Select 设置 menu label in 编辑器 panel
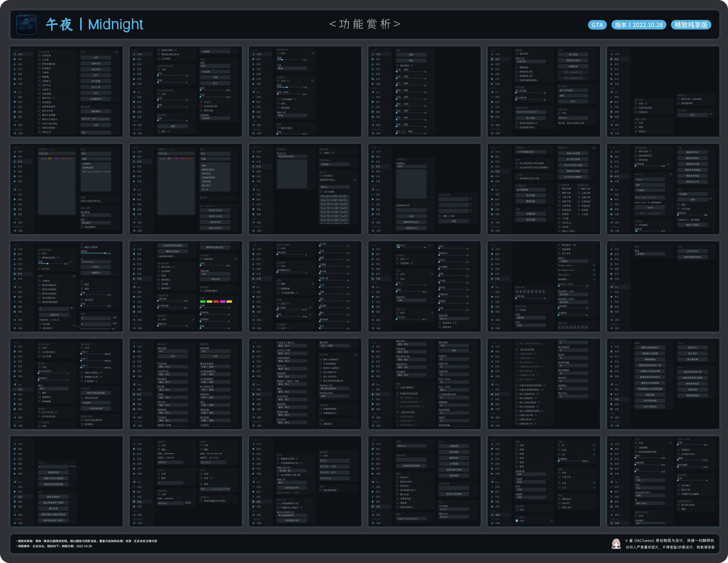Viewport: 728px width, 563px height. 497,117
